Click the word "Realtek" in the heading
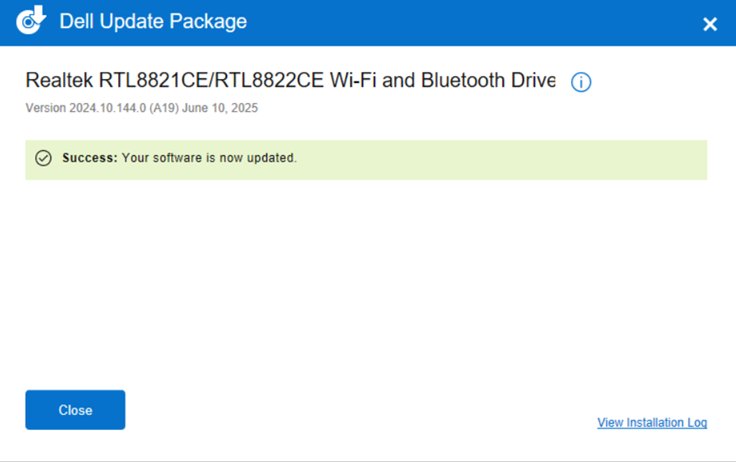This screenshot has height=462, width=736. (59, 80)
